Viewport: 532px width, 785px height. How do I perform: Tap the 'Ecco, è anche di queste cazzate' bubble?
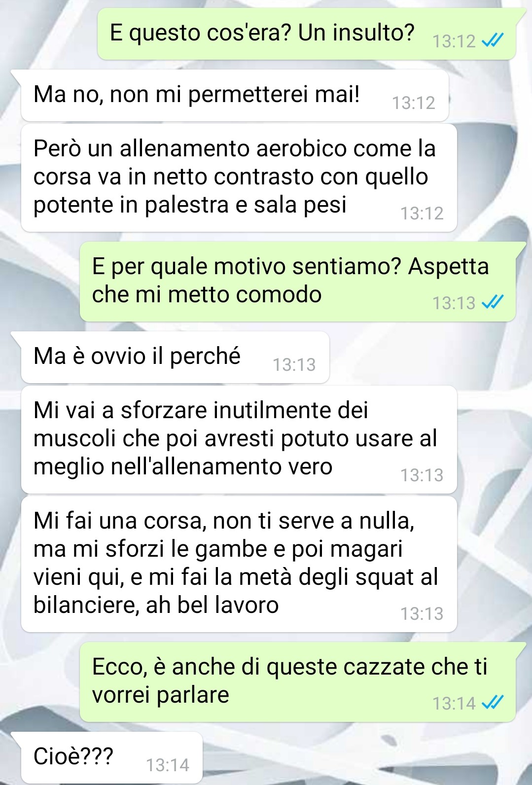pos(298,682)
